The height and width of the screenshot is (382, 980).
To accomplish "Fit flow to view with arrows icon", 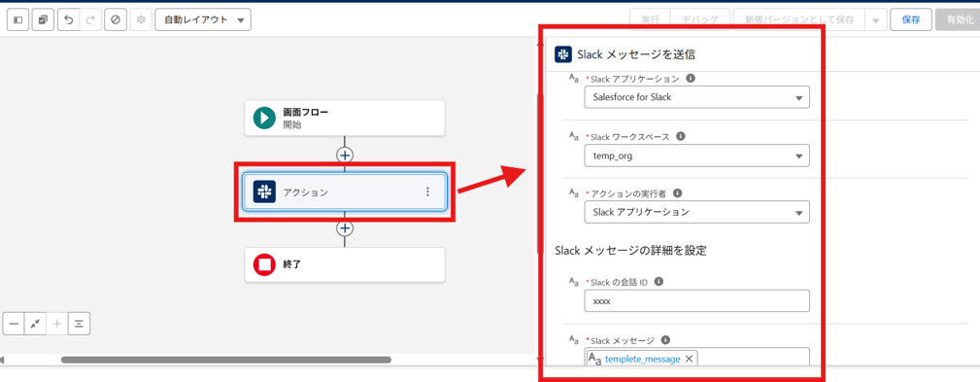I will [36, 324].
